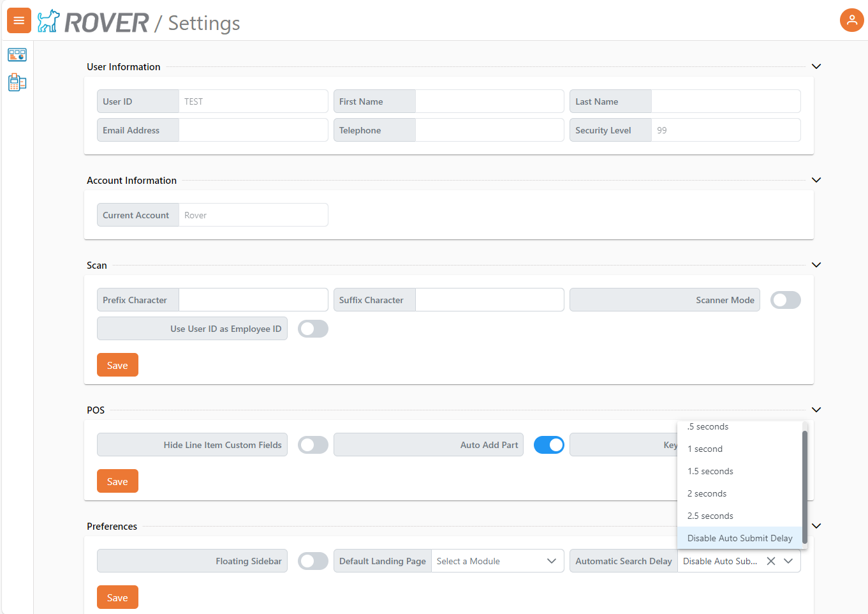The height and width of the screenshot is (614, 868).
Task: Select the dashboard icon in the sidebar
Action: tap(17, 54)
